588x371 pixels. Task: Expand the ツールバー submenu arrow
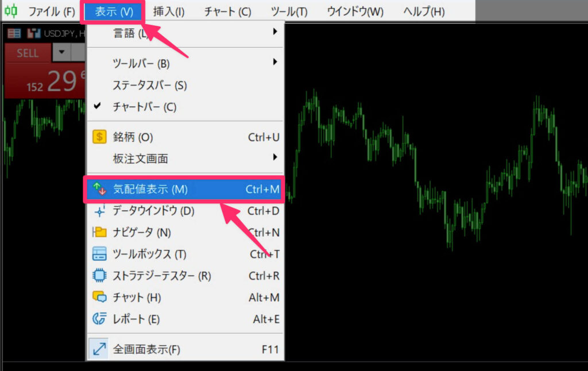pos(275,63)
